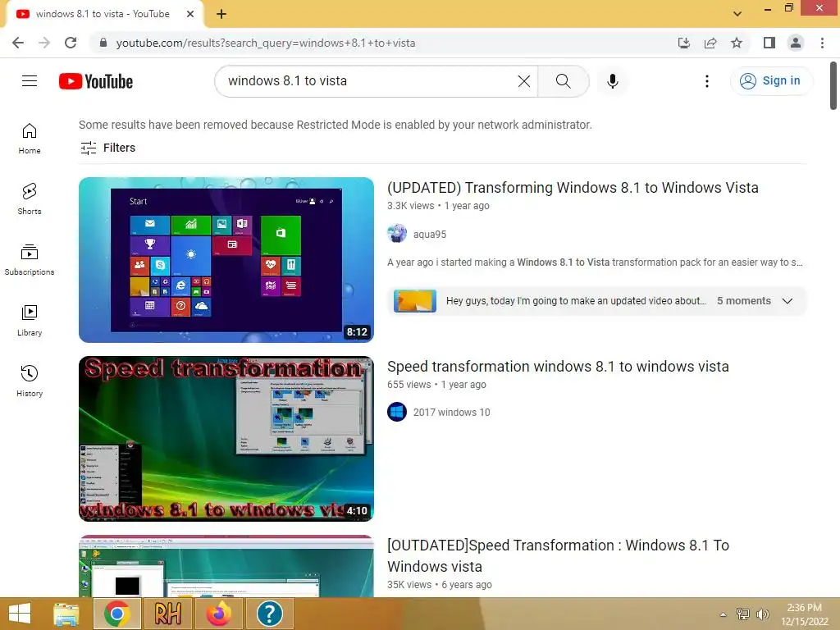The width and height of the screenshot is (840, 630).
Task: Click '3.3K views • 1 year ago' text
Action: click(438, 206)
